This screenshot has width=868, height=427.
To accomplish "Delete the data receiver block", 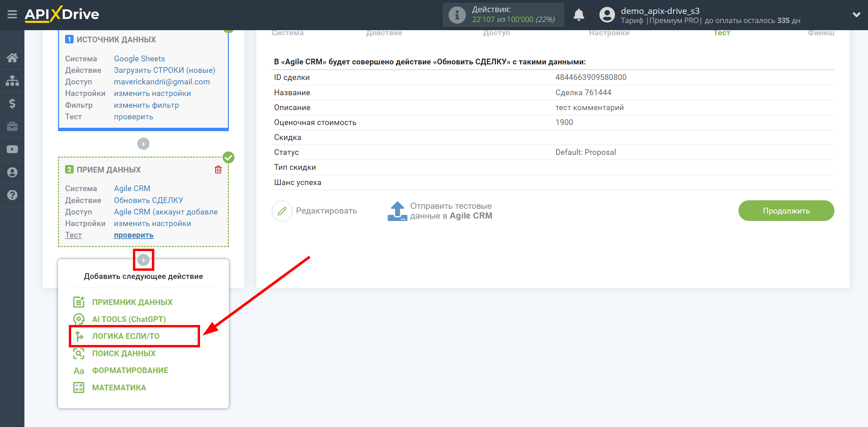I will pos(218,170).
